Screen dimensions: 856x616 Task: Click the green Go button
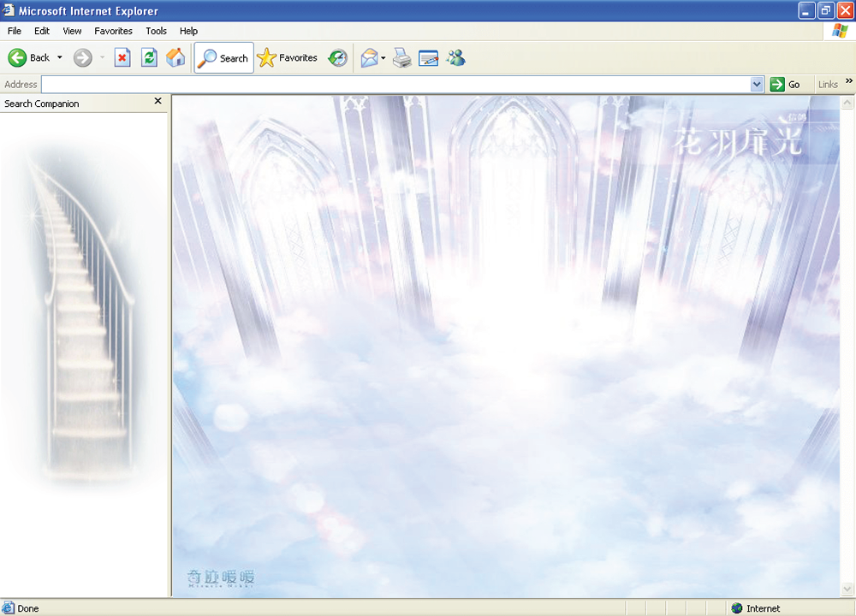coord(785,85)
